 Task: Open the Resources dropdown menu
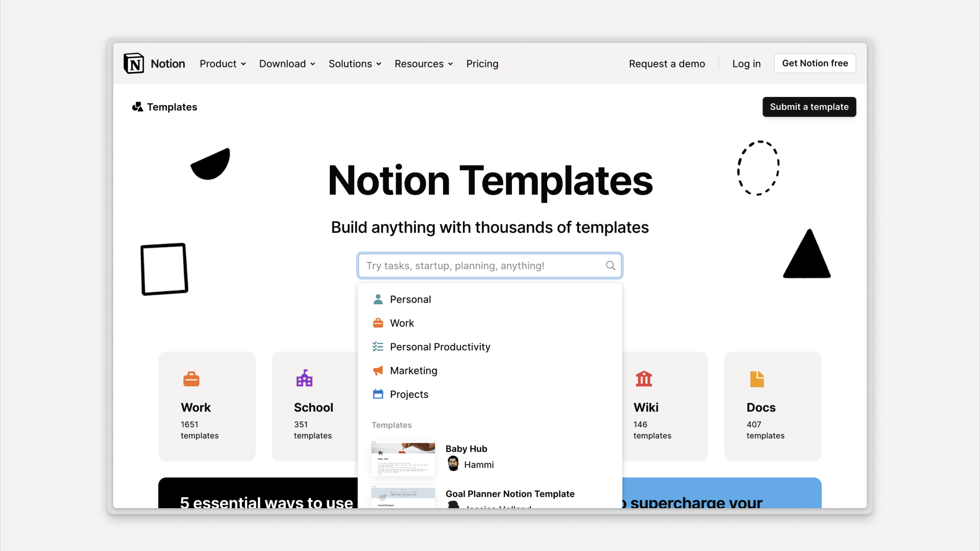coord(423,63)
